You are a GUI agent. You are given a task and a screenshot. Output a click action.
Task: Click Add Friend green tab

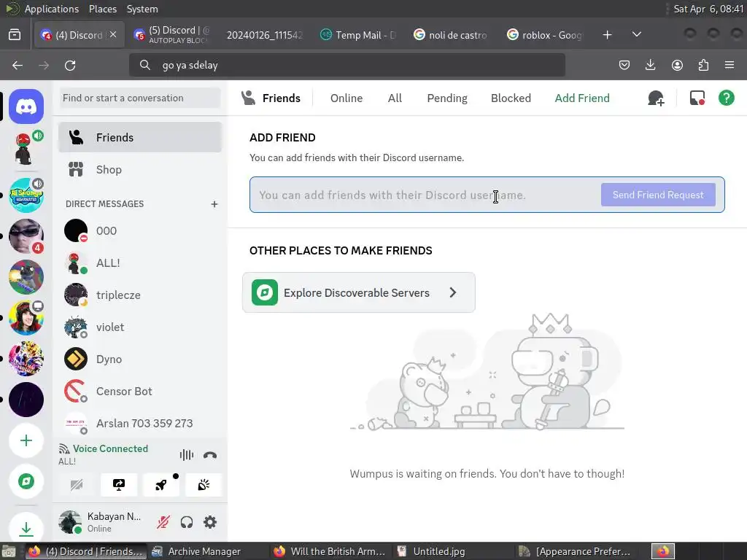point(582,98)
